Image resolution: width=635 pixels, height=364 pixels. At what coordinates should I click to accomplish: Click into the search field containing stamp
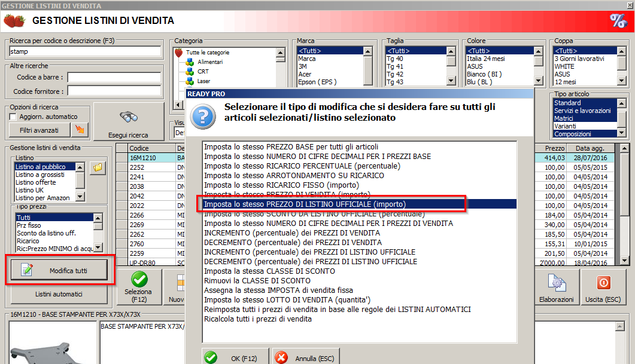click(x=85, y=51)
